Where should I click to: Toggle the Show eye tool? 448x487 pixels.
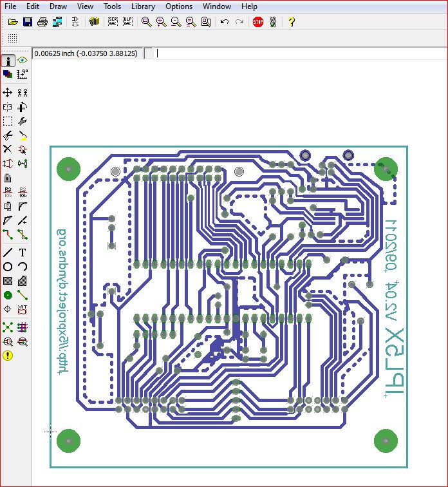tap(23, 60)
